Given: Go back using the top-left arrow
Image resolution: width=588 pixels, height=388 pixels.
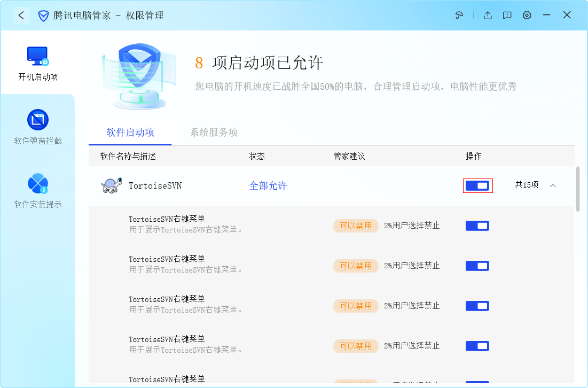Looking at the screenshot, I should 21,15.
